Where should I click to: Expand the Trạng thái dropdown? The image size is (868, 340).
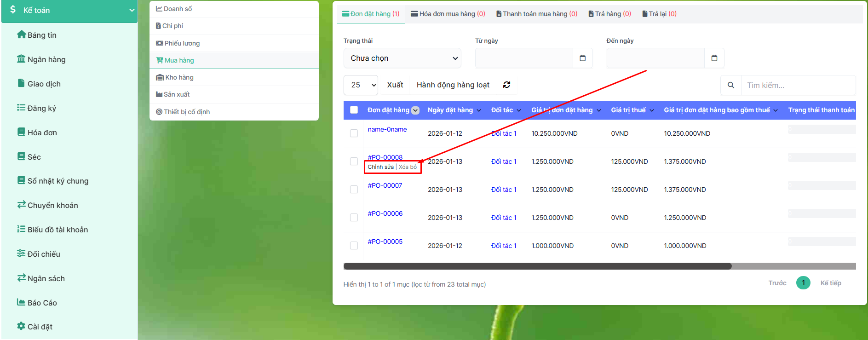pos(402,58)
